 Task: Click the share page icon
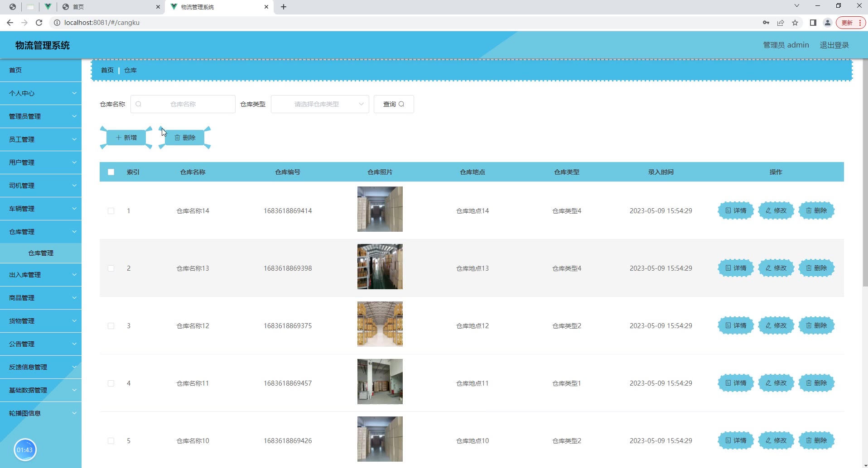pyautogui.click(x=781, y=23)
